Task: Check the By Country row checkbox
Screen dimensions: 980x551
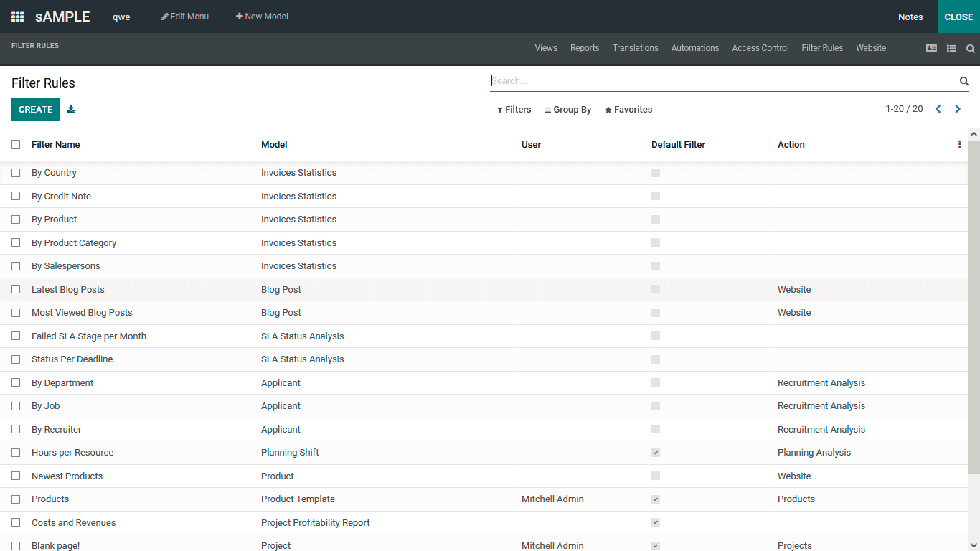Action: tap(16, 173)
